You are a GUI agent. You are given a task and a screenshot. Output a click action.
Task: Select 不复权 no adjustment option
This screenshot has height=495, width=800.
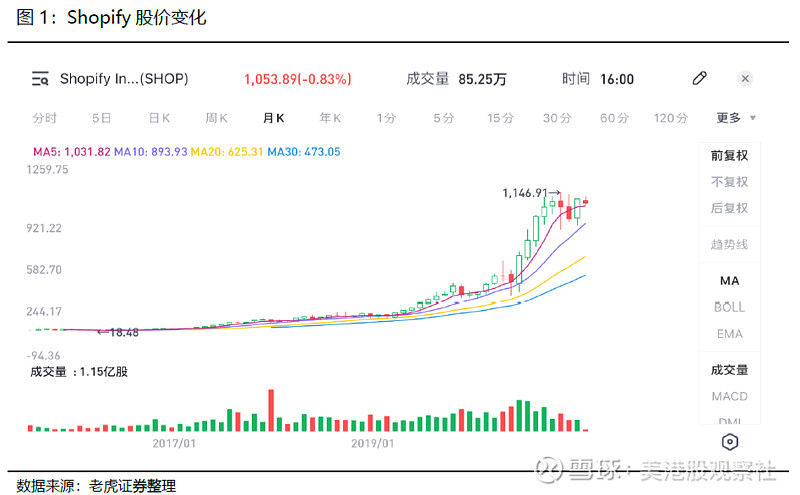[730, 182]
